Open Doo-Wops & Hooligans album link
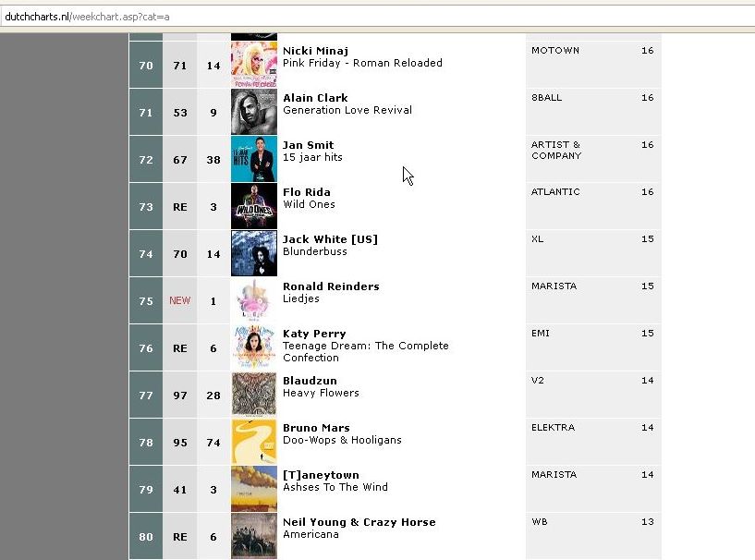Viewport: 755px width, 560px height. 342,440
